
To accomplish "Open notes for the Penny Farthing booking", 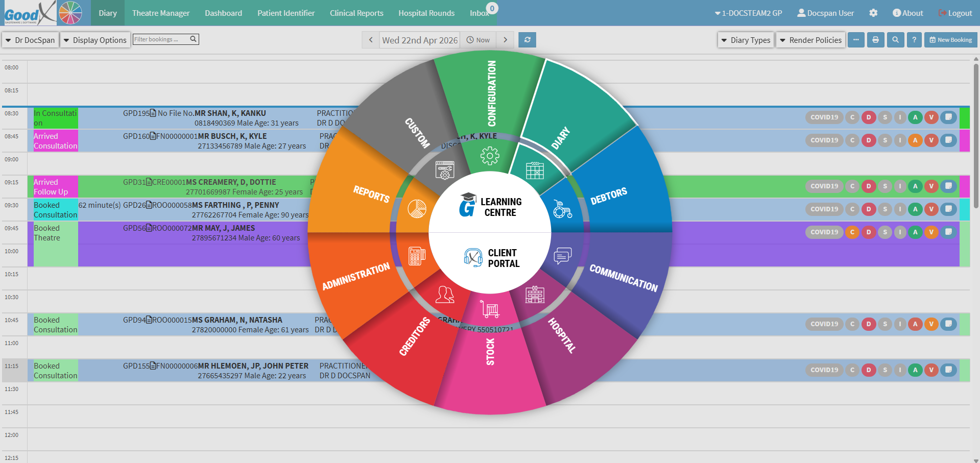I will coord(948,209).
